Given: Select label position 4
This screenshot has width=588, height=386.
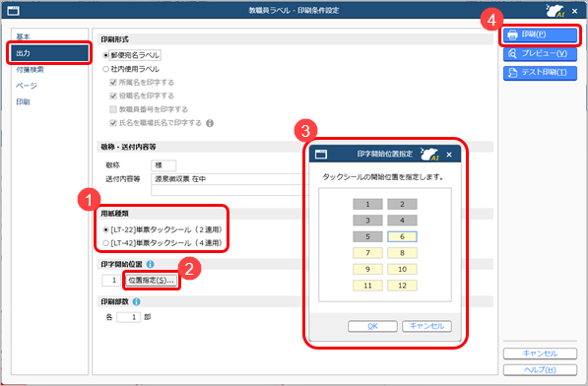Looking at the screenshot, I should (402, 221).
